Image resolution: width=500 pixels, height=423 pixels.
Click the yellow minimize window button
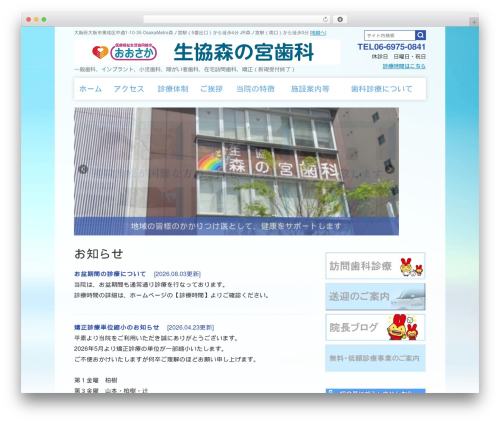point(36,19)
